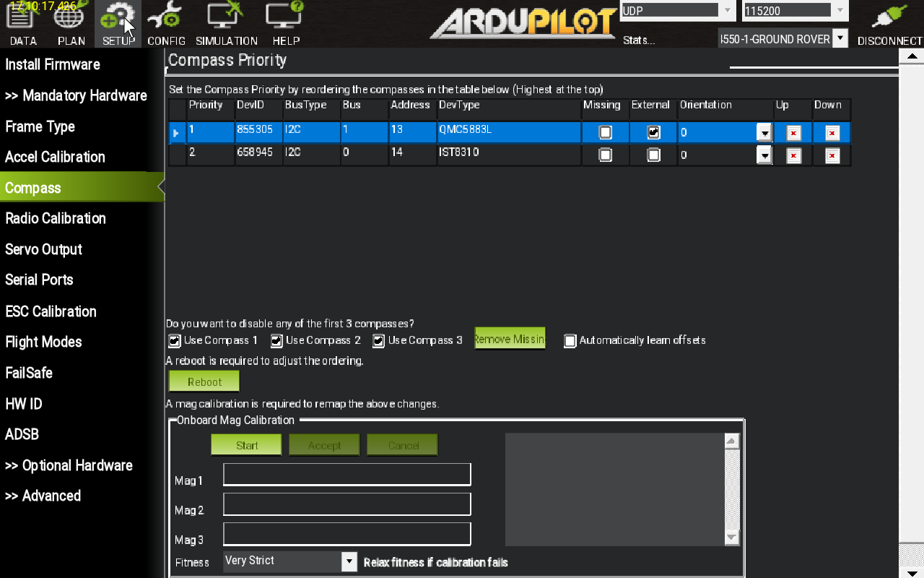Click the Mag 3 progress bar
The height and width of the screenshot is (578, 924).
347,534
